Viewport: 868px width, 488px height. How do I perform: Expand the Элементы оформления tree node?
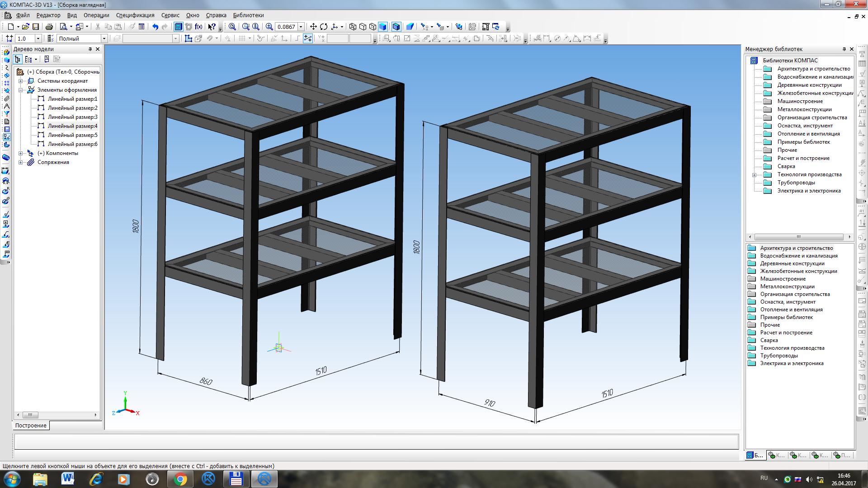point(21,89)
